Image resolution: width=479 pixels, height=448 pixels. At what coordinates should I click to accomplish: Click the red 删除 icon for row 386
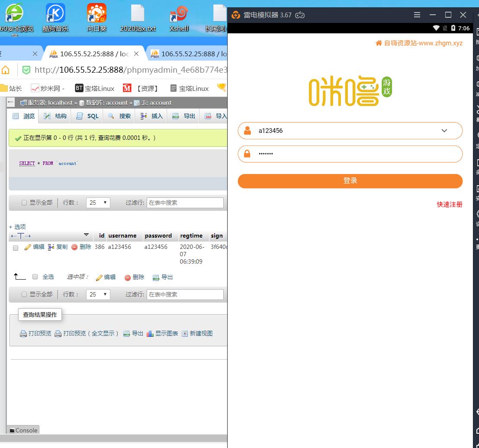pos(74,247)
